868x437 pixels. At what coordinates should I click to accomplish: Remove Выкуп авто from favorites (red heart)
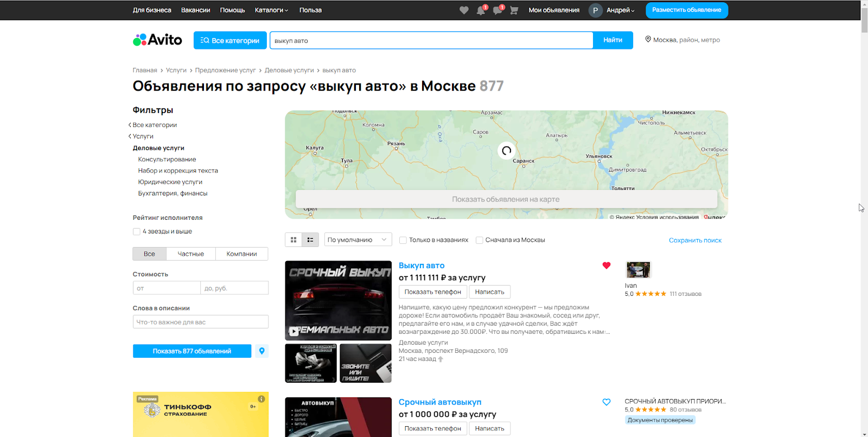click(607, 265)
